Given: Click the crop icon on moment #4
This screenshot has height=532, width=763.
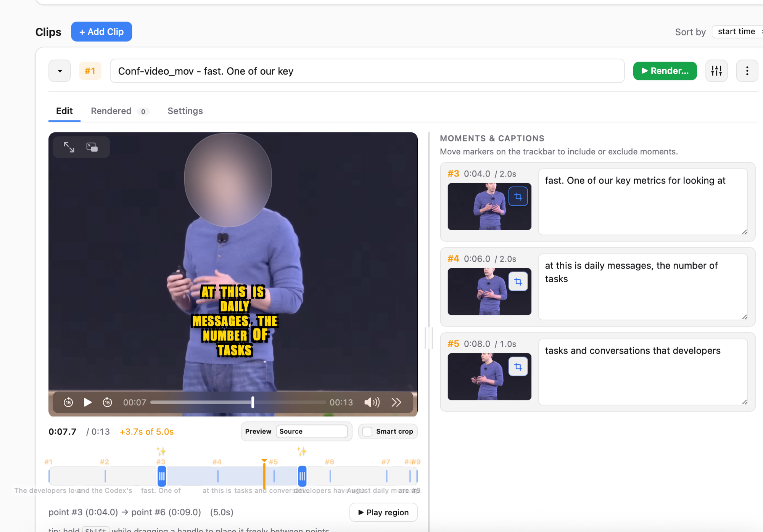Looking at the screenshot, I should pos(518,282).
